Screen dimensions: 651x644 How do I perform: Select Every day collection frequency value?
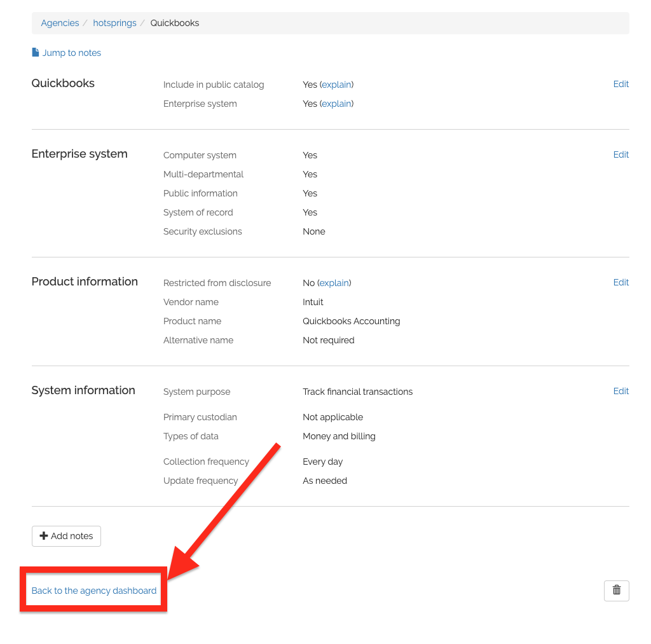pos(322,462)
